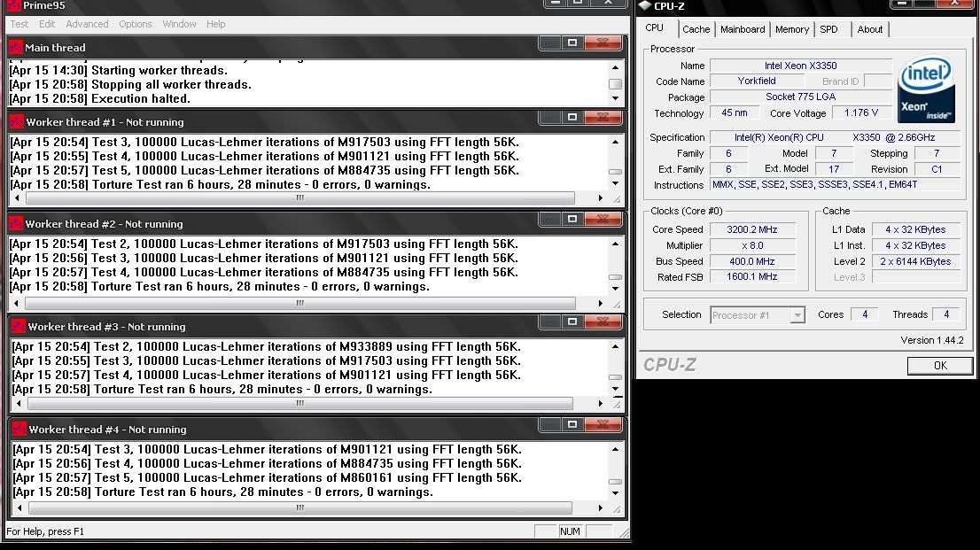Click the Worker thread #3 window icon
Screen dimensions: 980x550
point(18,326)
